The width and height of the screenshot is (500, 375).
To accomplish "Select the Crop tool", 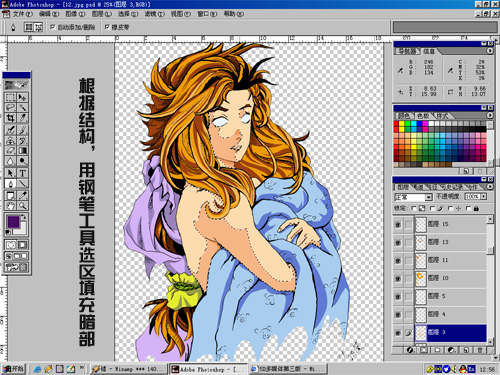I will (10, 118).
